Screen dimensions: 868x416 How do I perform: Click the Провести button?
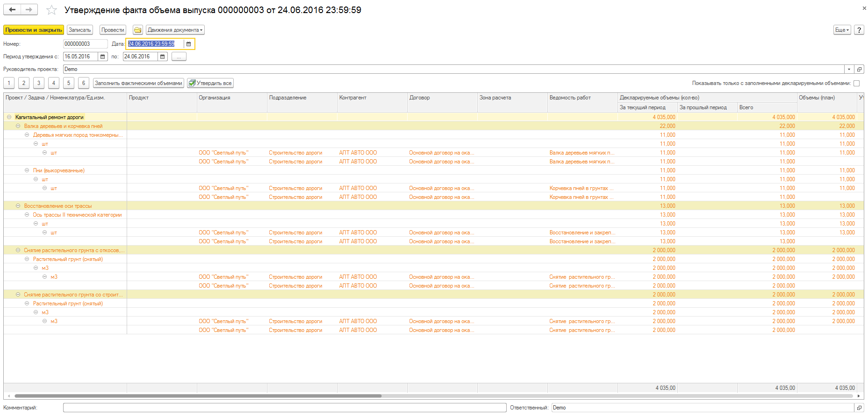point(113,30)
